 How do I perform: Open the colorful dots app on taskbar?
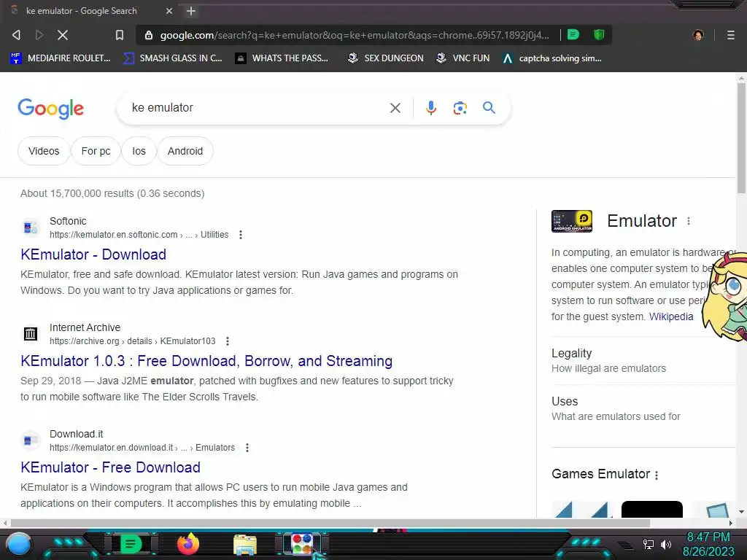point(302,544)
